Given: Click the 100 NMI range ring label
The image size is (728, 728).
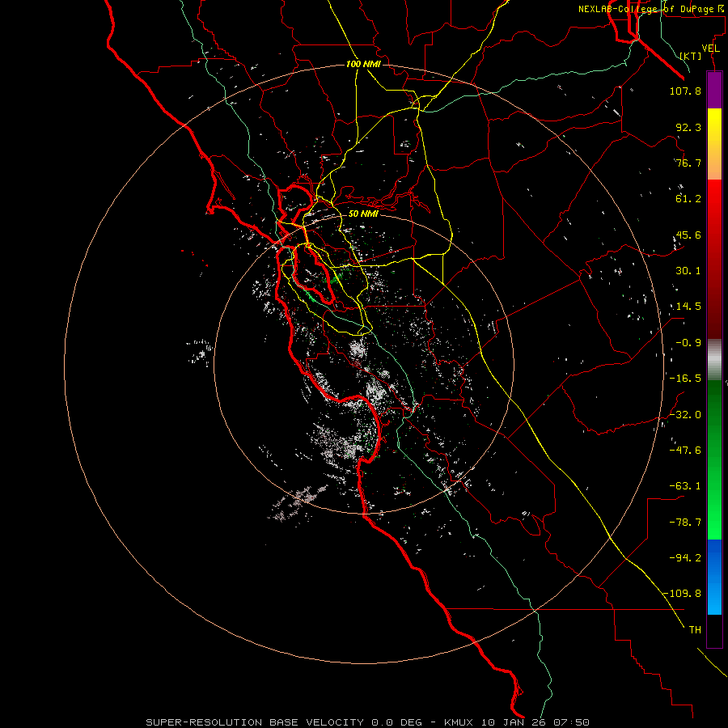Looking at the screenshot, I should [x=363, y=64].
